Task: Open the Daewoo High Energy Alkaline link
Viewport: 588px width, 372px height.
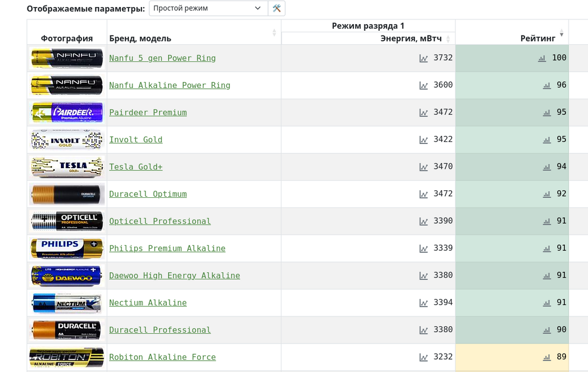Action: tap(174, 275)
